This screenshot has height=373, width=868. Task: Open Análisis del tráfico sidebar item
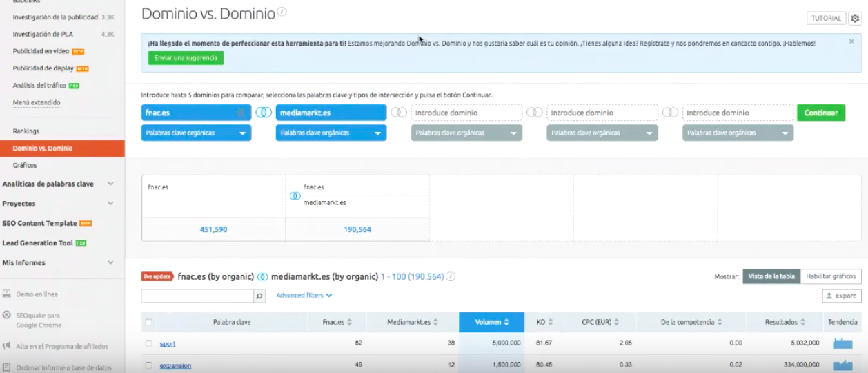tap(39, 86)
